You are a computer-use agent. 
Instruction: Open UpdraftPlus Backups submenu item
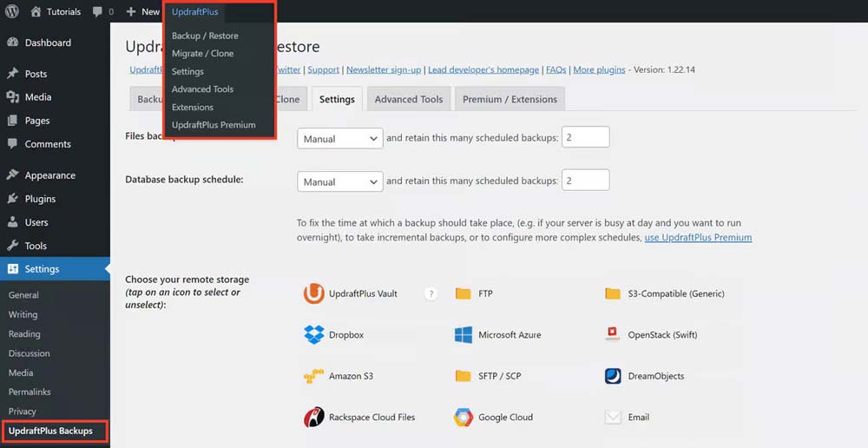[x=50, y=431]
